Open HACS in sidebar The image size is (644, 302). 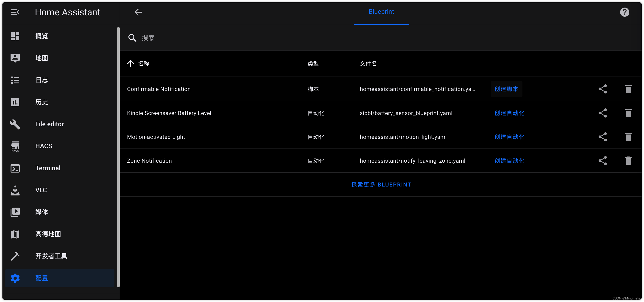[x=59, y=146]
